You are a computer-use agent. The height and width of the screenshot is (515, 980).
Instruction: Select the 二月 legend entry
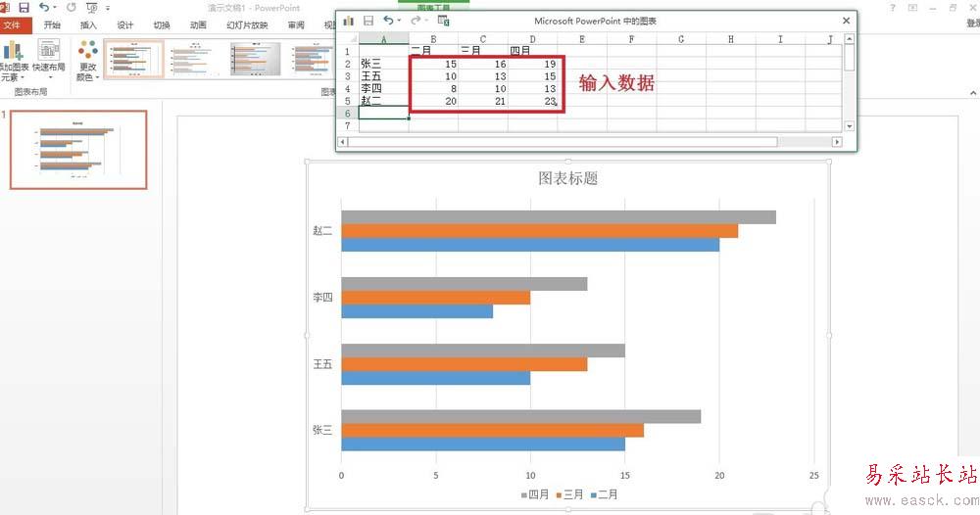[605, 494]
